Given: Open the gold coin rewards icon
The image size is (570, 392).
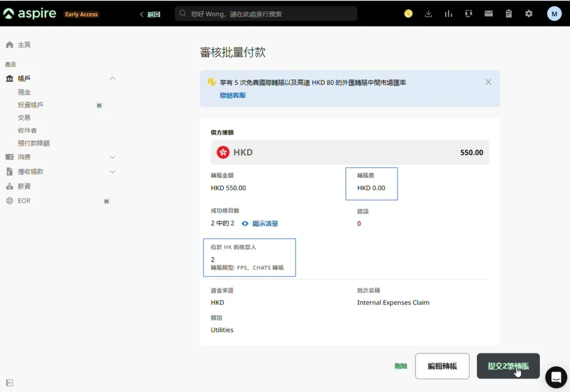Looking at the screenshot, I should tap(408, 14).
